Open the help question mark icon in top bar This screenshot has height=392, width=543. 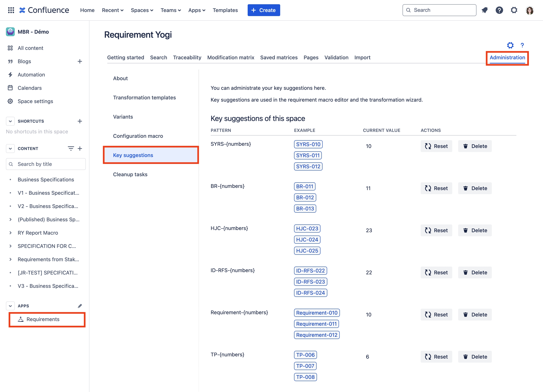[x=499, y=10]
